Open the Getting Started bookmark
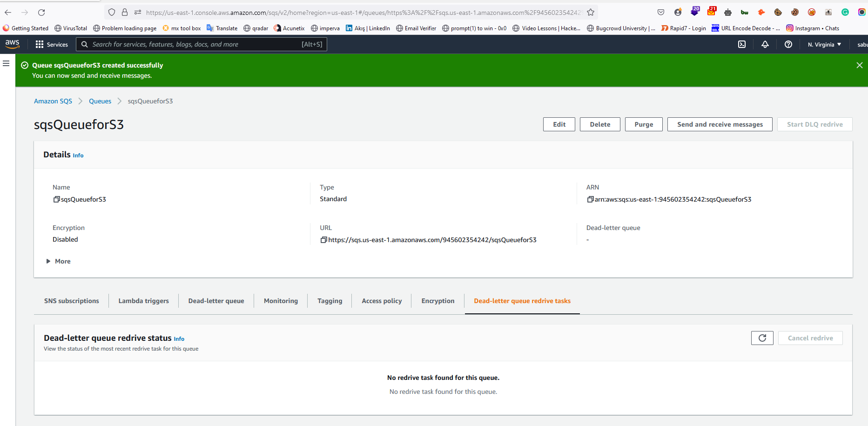 click(26, 28)
